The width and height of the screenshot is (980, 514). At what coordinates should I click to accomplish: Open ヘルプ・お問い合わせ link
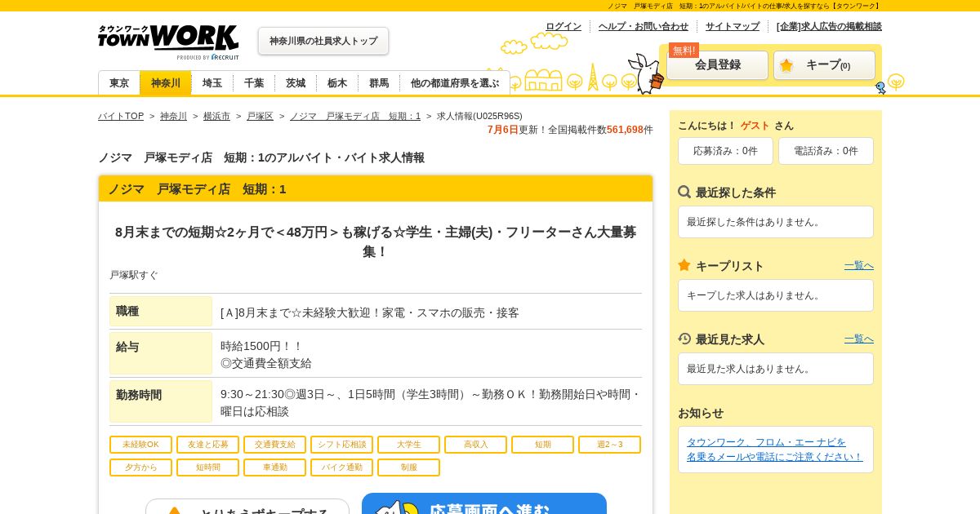pyautogui.click(x=644, y=26)
